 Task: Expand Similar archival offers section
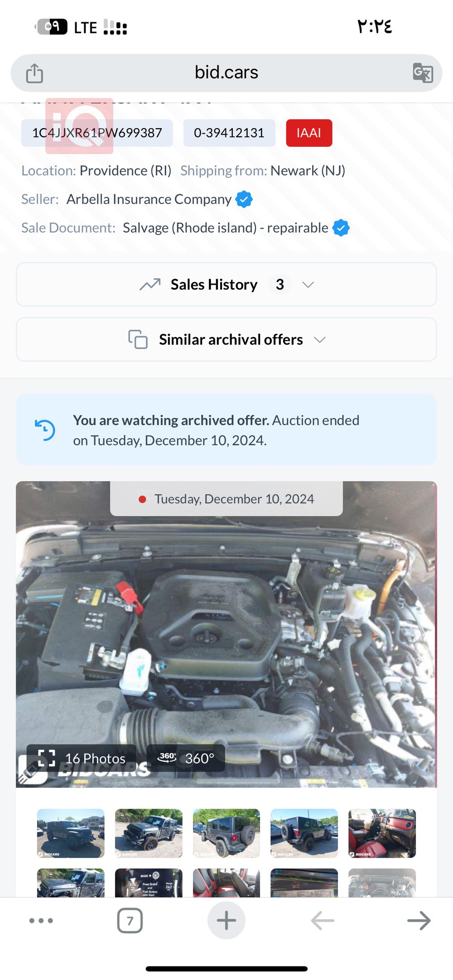226,339
